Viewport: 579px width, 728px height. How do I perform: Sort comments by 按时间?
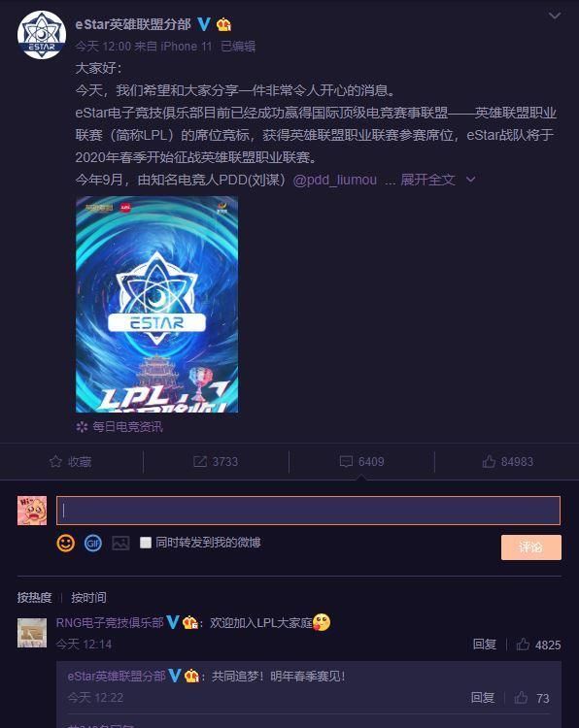88,598
